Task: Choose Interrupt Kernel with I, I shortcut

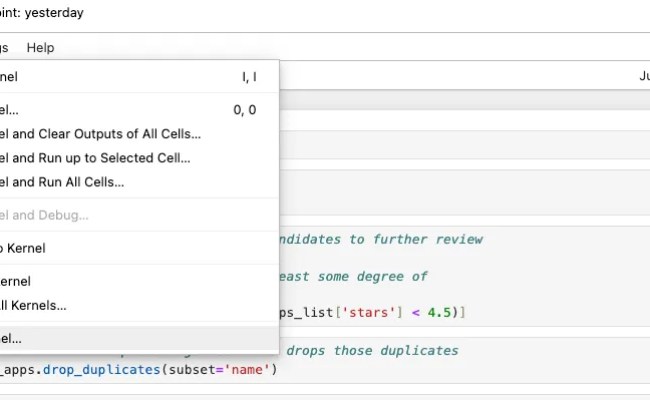Action: [139, 77]
